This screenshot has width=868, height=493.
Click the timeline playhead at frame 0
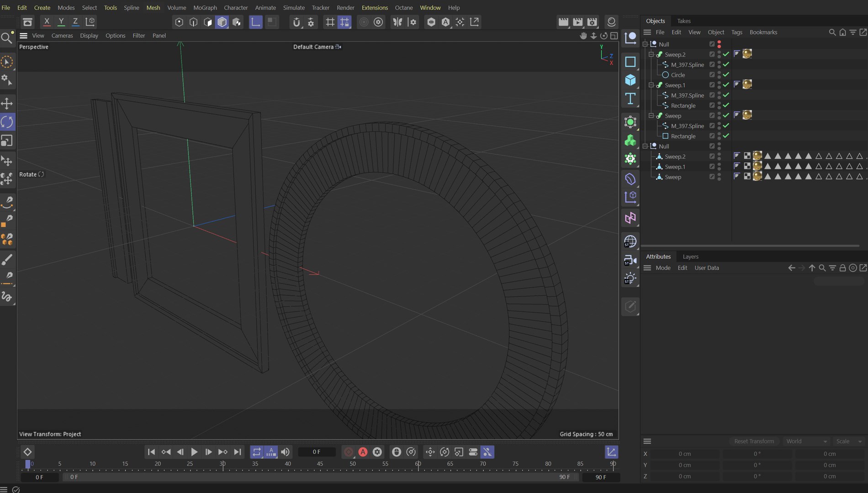[x=28, y=464]
